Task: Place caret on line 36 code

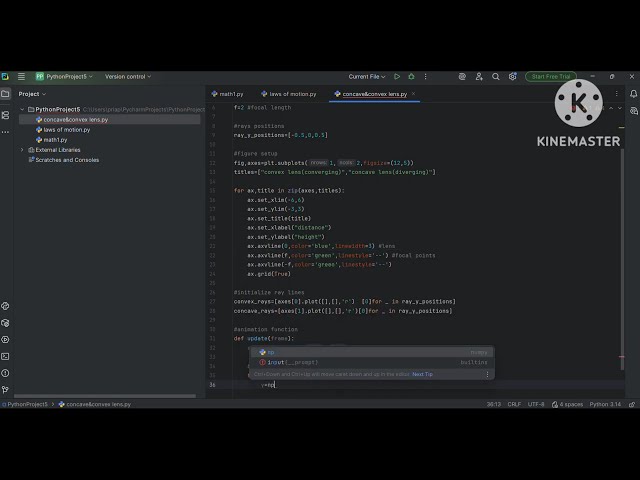Action: pos(268,385)
